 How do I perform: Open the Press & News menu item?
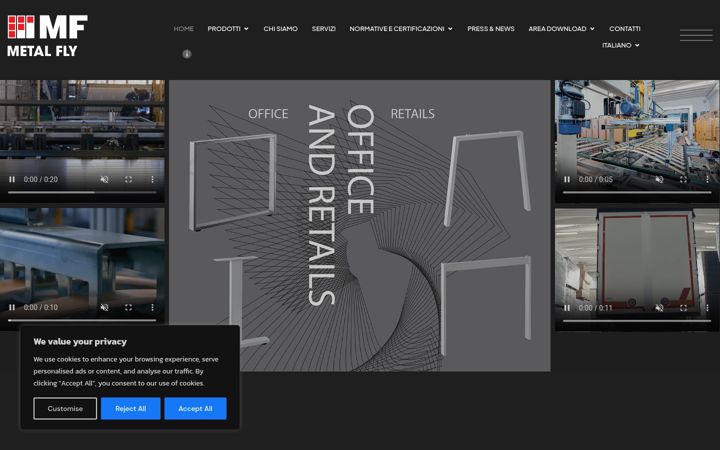(490, 28)
